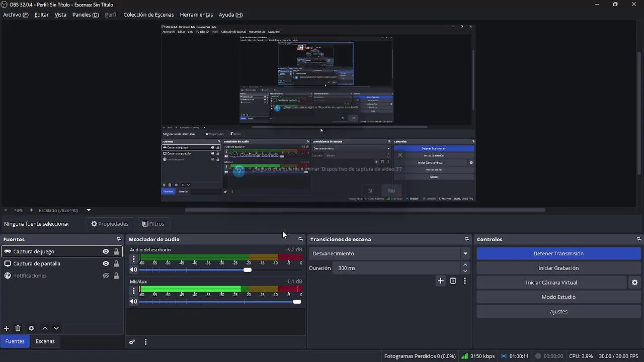
Task: Open the Editar menu
Action: point(41,15)
